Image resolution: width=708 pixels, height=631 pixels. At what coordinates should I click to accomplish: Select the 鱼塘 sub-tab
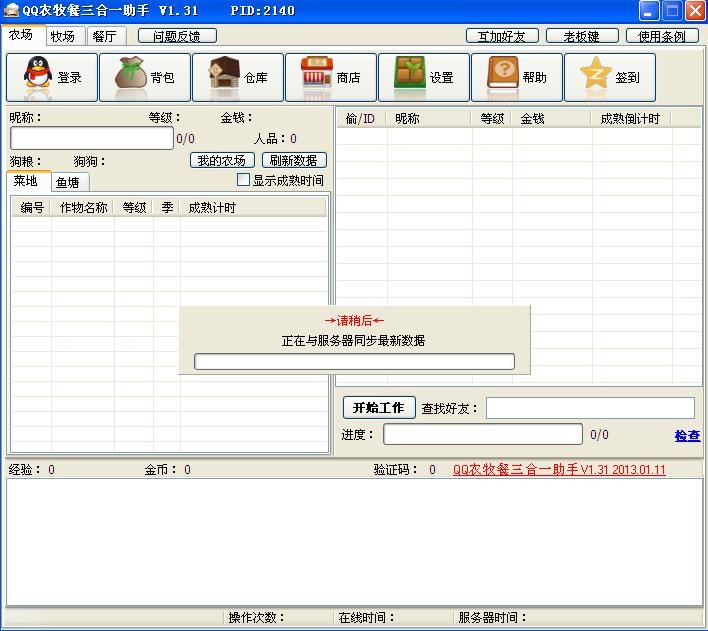point(69,182)
